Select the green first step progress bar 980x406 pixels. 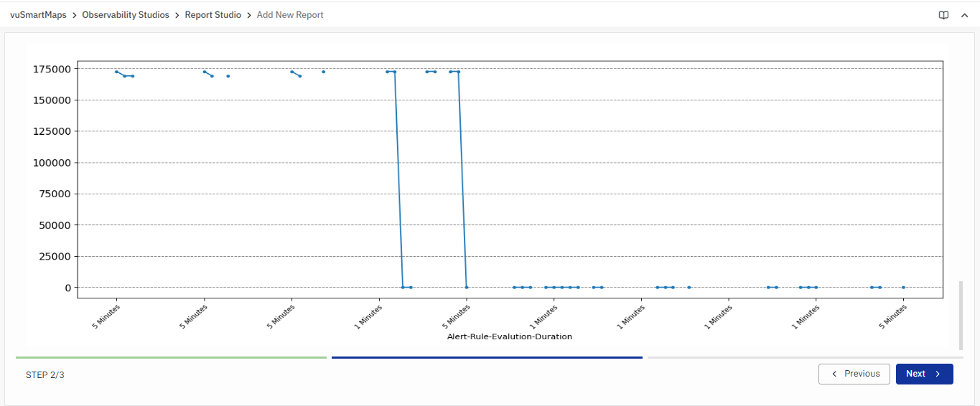171,357
